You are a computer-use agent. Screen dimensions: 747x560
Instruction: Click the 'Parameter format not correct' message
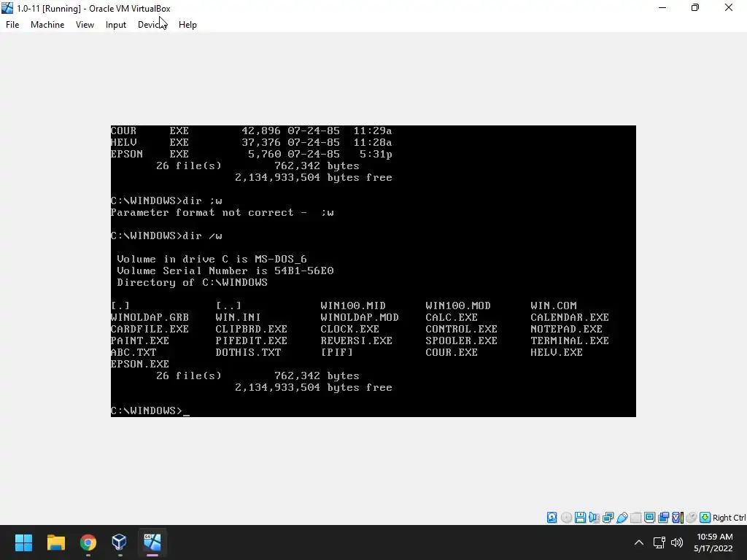pos(222,212)
